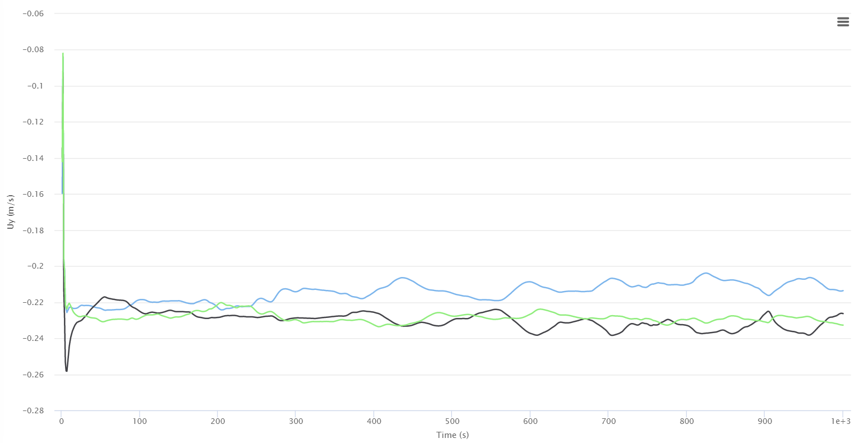Image resolution: width=868 pixels, height=443 pixels.
Task: Click the '0' x-axis tick label
Action: [x=62, y=421]
